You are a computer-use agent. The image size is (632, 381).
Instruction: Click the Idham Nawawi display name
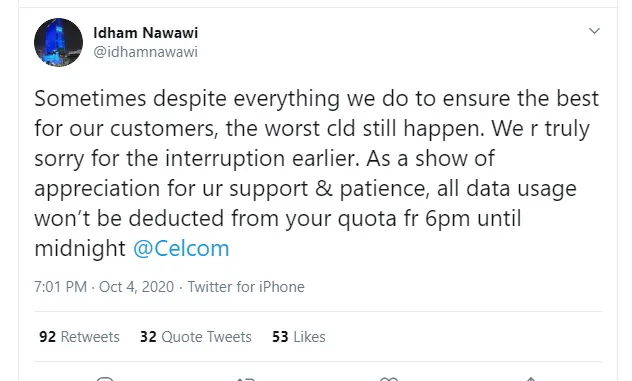146,33
